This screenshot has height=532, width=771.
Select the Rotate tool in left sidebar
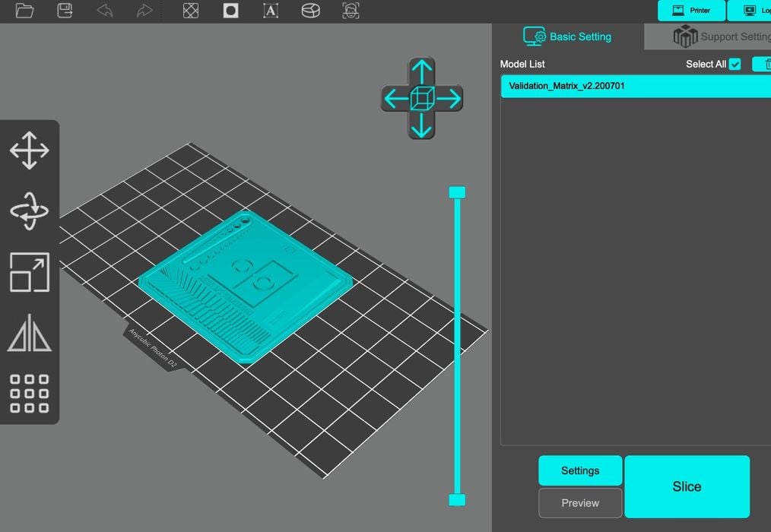tap(30, 211)
